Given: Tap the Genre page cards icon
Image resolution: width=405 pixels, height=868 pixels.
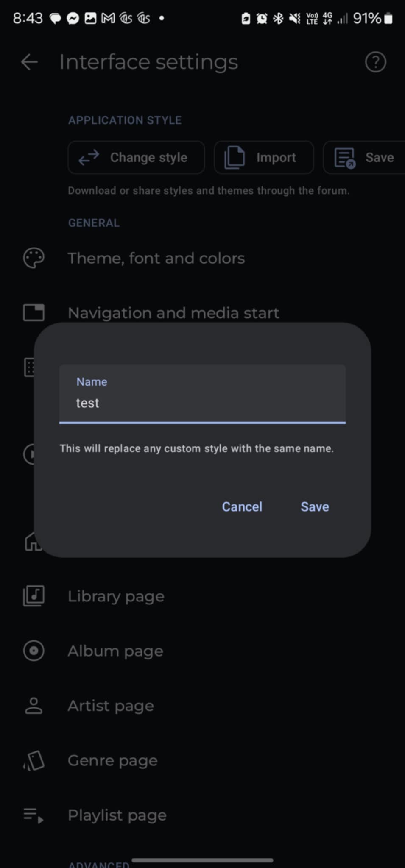Looking at the screenshot, I should tap(34, 760).
